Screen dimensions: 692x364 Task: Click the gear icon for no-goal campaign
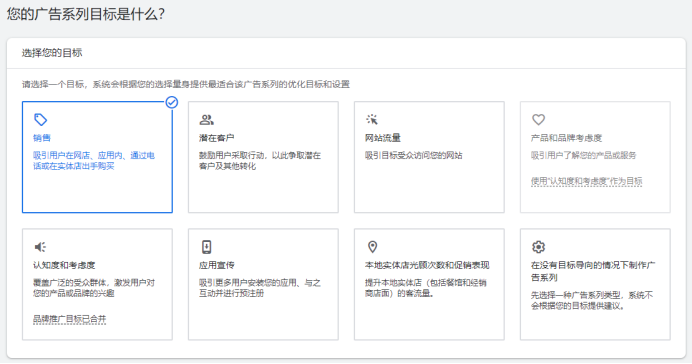pyautogui.click(x=538, y=247)
